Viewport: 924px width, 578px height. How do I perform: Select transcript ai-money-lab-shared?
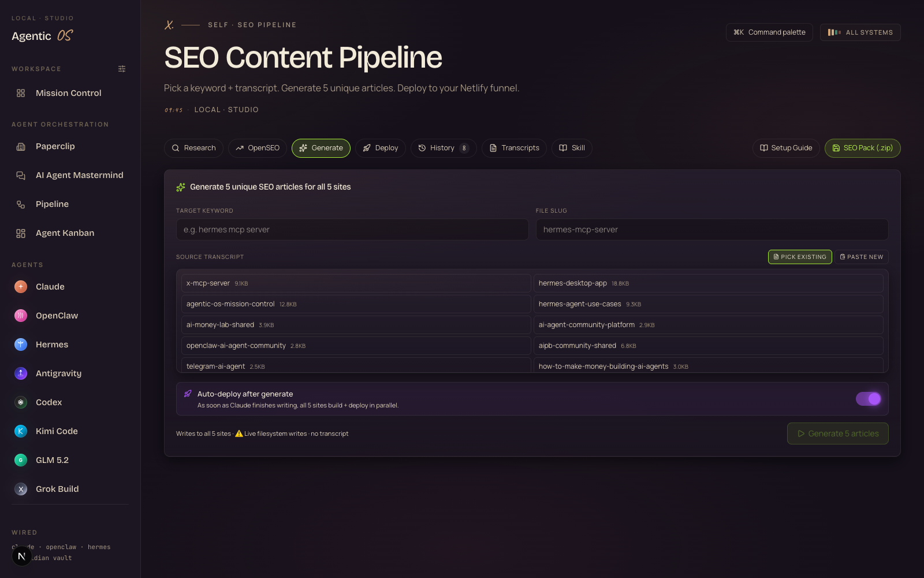(x=356, y=325)
